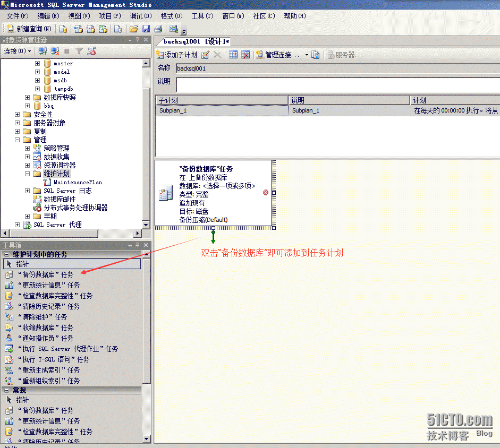
Task: Click the red error indicator on backup task box
Action: click(266, 193)
